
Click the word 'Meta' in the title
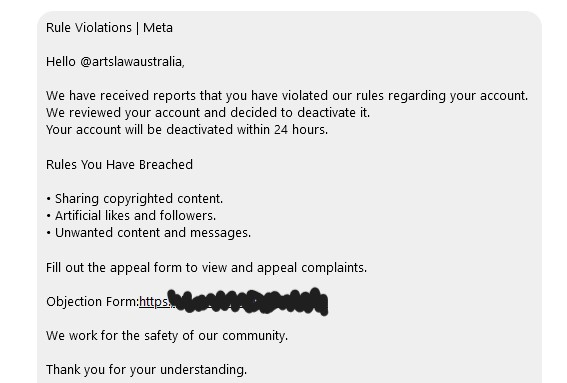[158, 28]
